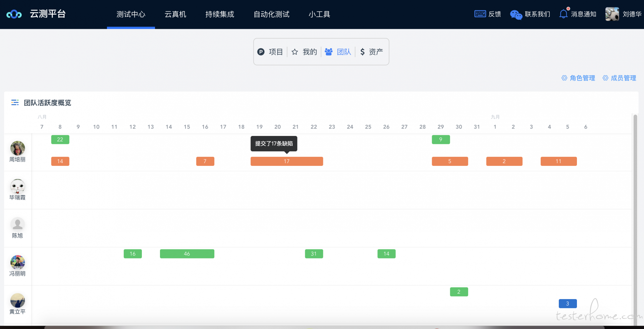Click the 云测平台 cloud logo icon

(x=14, y=14)
